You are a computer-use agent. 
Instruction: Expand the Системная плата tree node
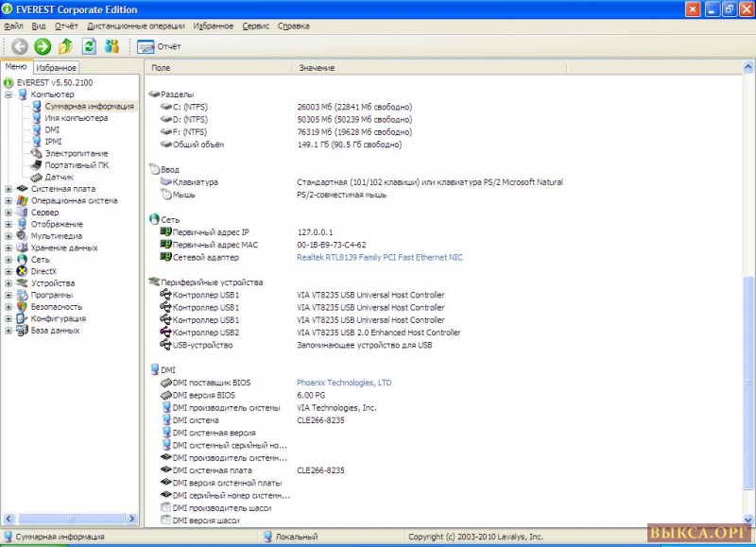9,189
